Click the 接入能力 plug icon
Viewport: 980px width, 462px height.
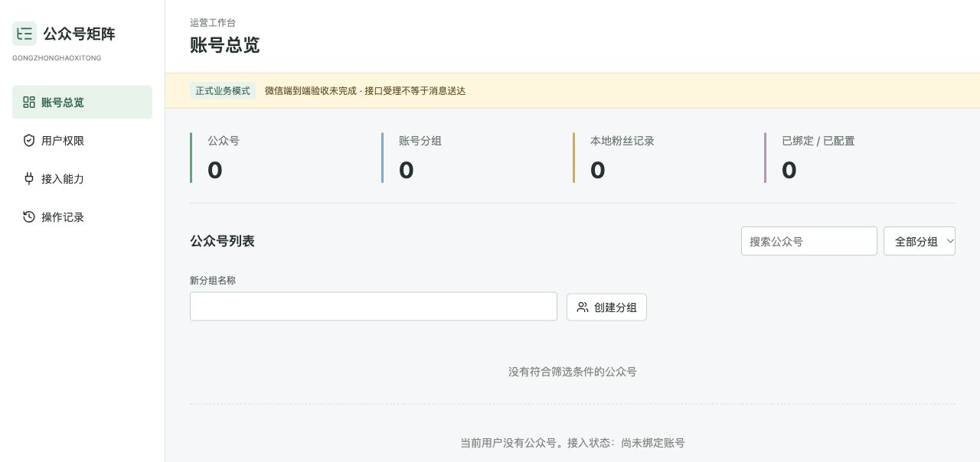pos(29,178)
